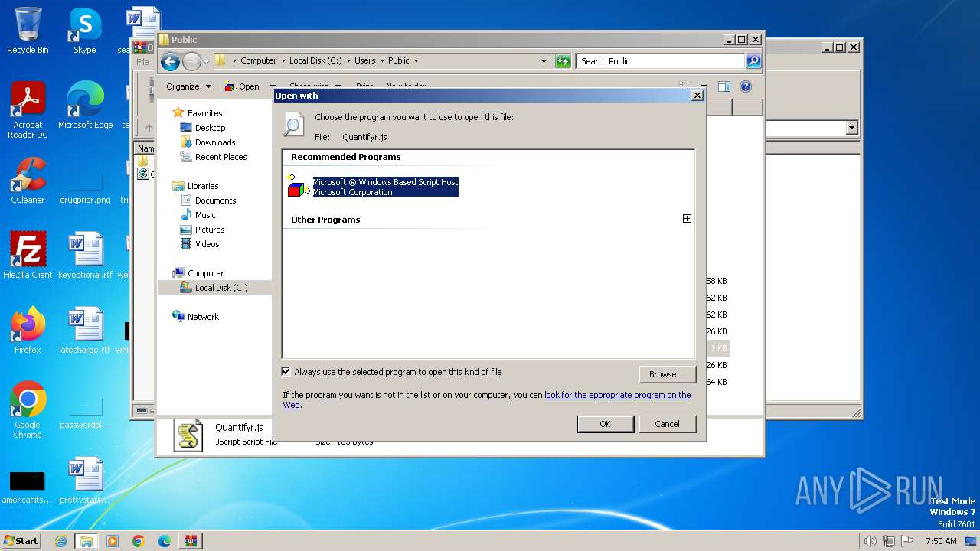Open Microsoft Edge desktop shortcut
This screenshot has height=551, width=980.
(85, 106)
